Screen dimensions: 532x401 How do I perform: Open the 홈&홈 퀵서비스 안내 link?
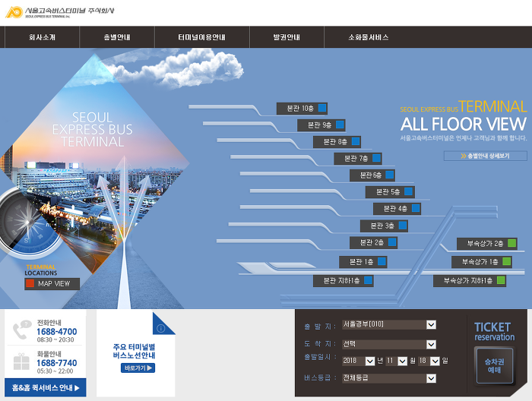click(x=46, y=388)
